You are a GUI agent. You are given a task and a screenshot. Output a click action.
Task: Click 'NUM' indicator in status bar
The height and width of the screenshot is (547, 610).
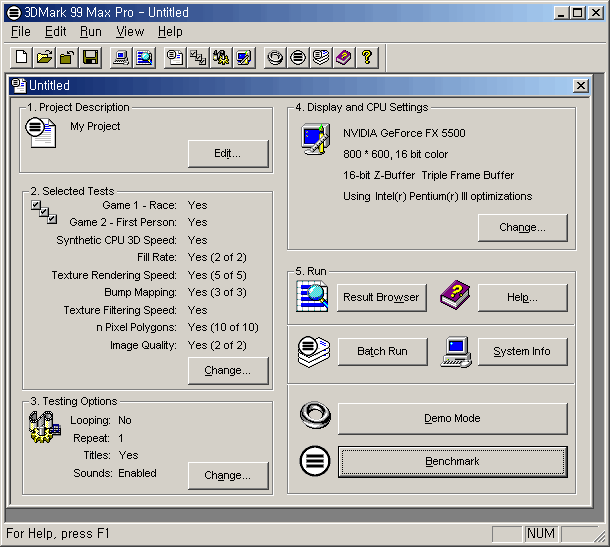(x=541, y=533)
